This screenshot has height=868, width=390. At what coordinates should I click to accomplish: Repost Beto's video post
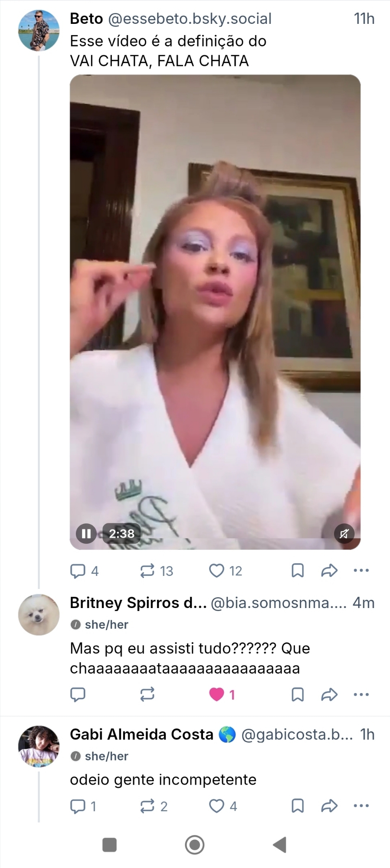tap(147, 571)
